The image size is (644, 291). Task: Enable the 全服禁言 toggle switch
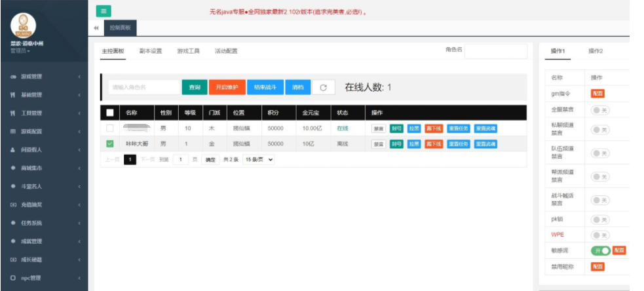600,110
